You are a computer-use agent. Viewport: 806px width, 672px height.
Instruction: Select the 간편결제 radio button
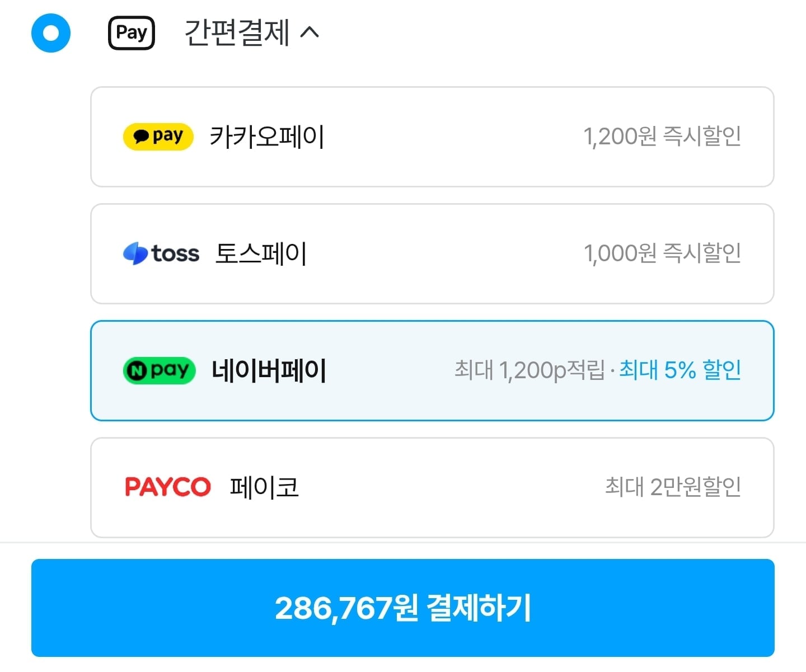pyautogui.click(x=51, y=33)
